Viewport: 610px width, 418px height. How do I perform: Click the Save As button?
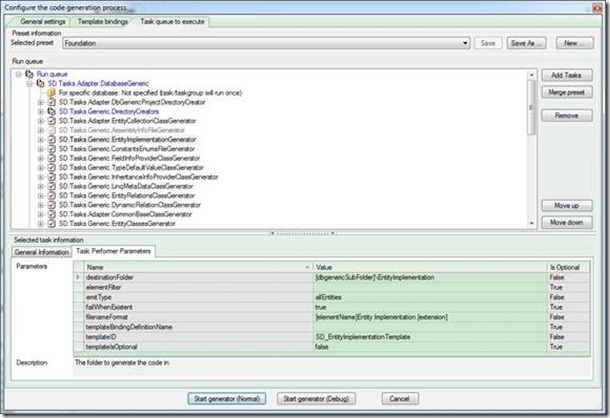[526, 43]
